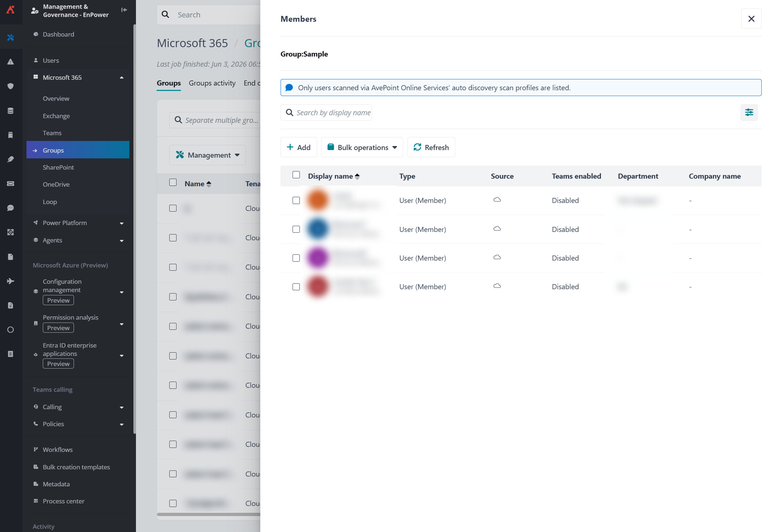Click the filter settings icon in Members
This screenshot has height=532, width=770.
pyautogui.click(x=749, y=112)
